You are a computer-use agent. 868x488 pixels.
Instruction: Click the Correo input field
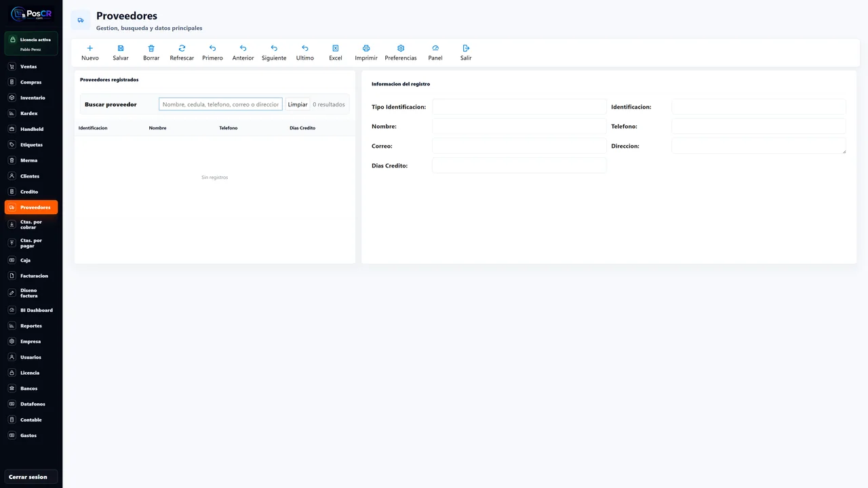coord(519,146)
